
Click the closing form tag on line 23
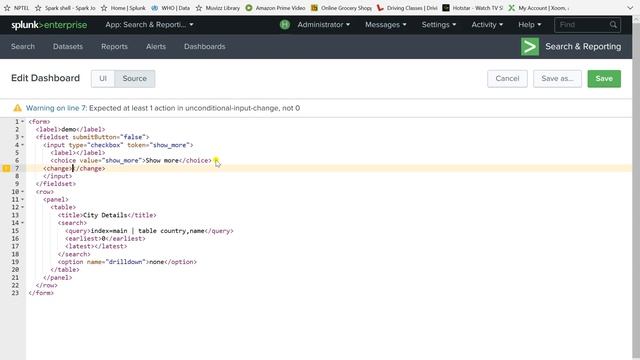click(x=41, y=293)
